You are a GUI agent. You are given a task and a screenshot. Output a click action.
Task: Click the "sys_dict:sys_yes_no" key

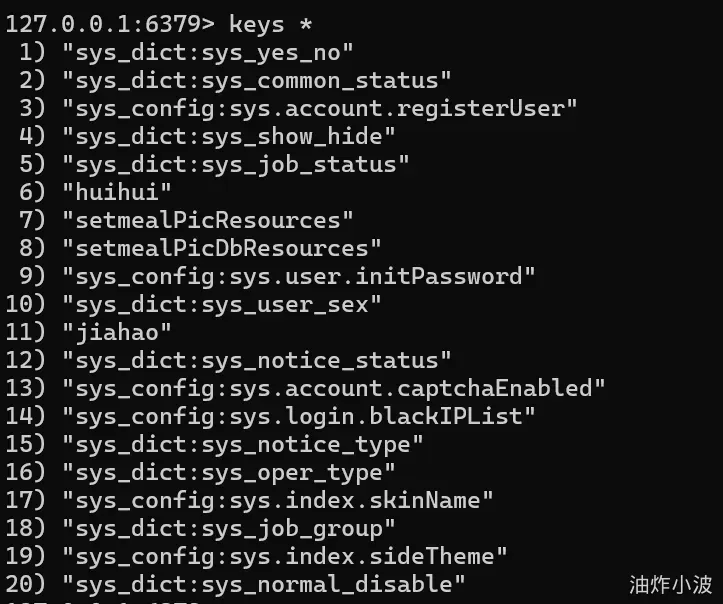point(208,51)
